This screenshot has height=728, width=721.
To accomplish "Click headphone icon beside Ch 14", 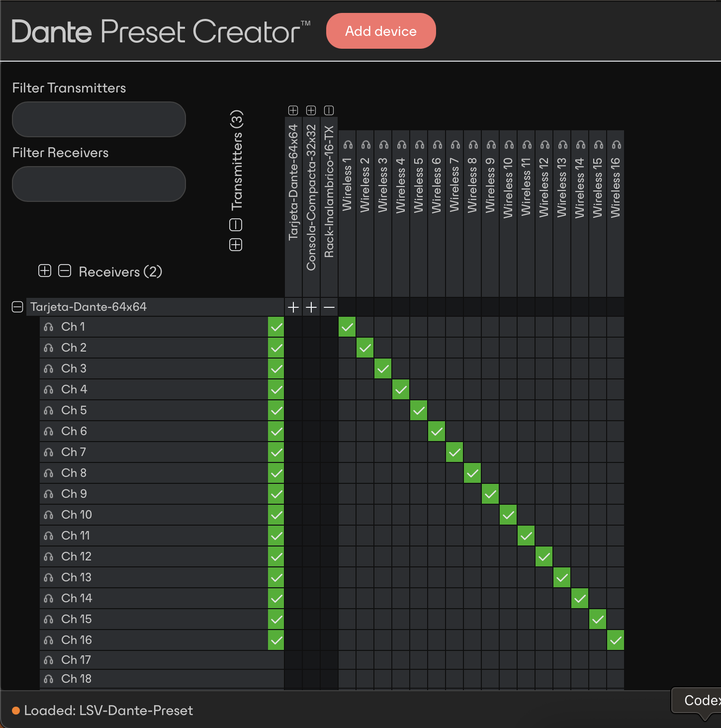I will pos(48,599).
